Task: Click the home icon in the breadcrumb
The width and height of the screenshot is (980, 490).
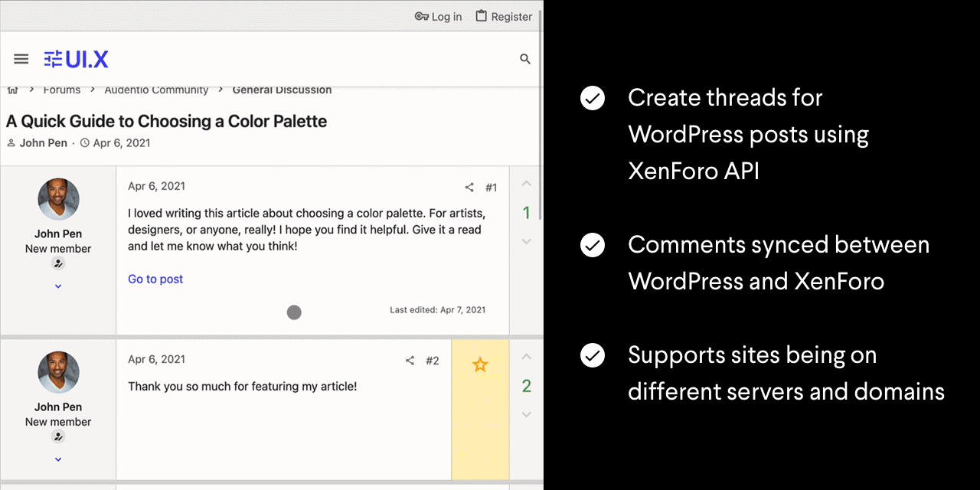Action: click(12, 90)
